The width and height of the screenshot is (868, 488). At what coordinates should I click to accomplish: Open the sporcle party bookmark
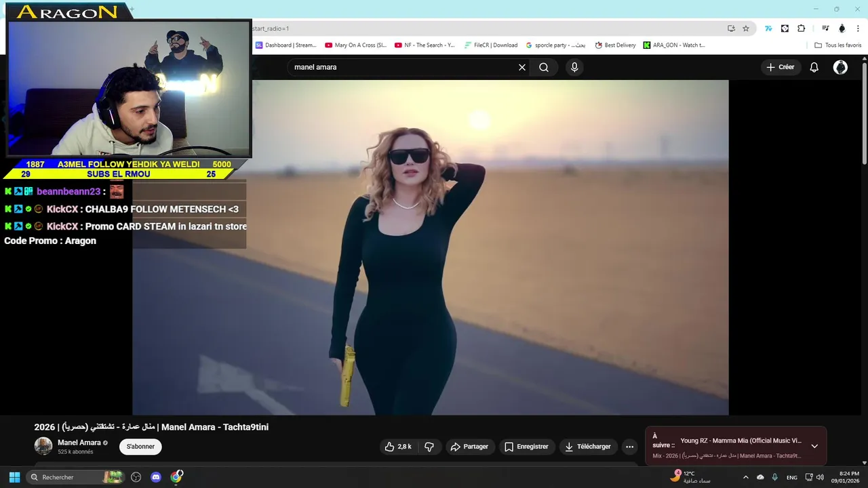coord(555,45)
